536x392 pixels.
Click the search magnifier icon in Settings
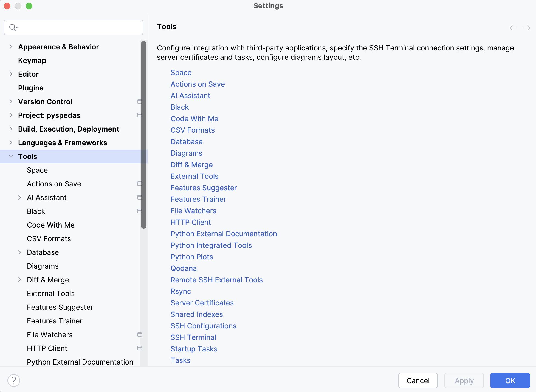13,27
